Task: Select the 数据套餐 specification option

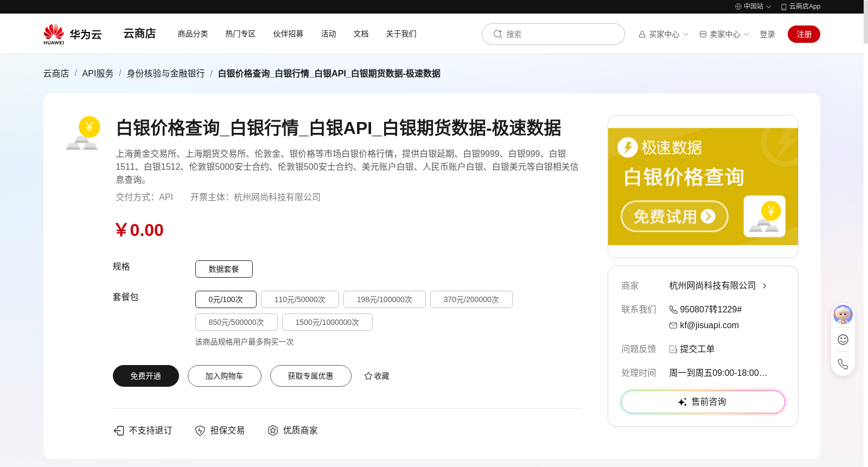Action: pos(224,269)
